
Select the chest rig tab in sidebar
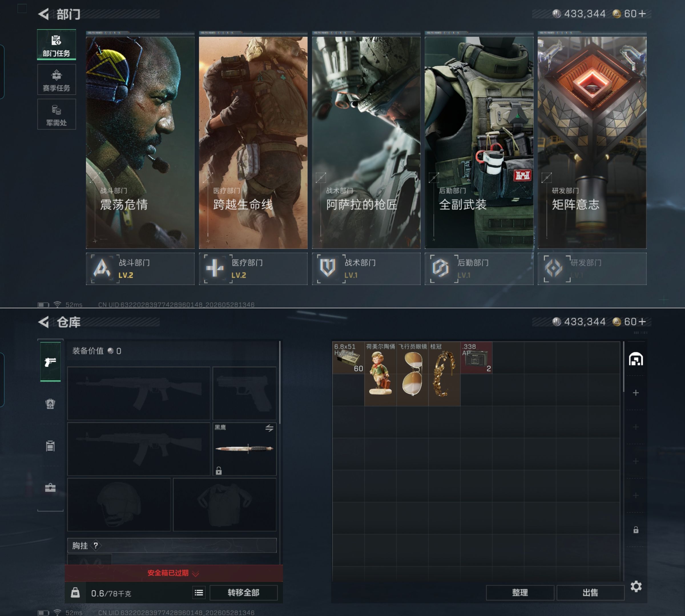click(x=51, y=446)
